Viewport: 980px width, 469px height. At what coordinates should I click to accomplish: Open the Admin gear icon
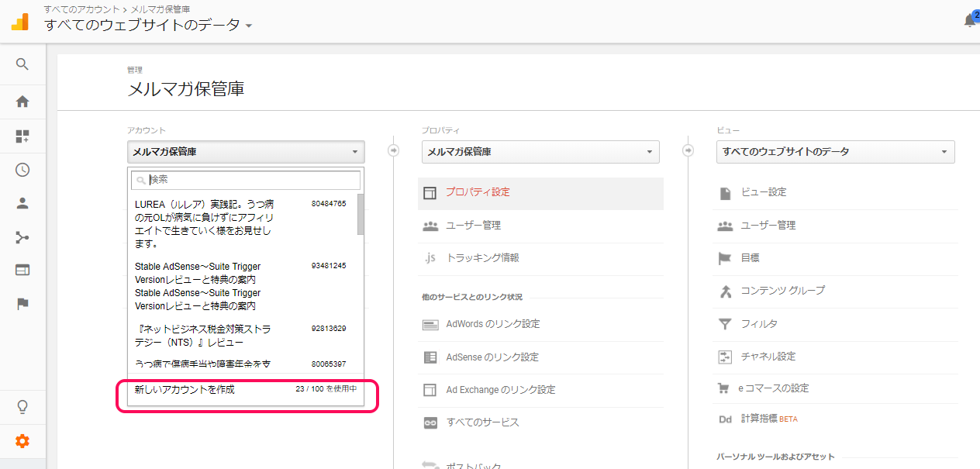click(x=22, y=441)
